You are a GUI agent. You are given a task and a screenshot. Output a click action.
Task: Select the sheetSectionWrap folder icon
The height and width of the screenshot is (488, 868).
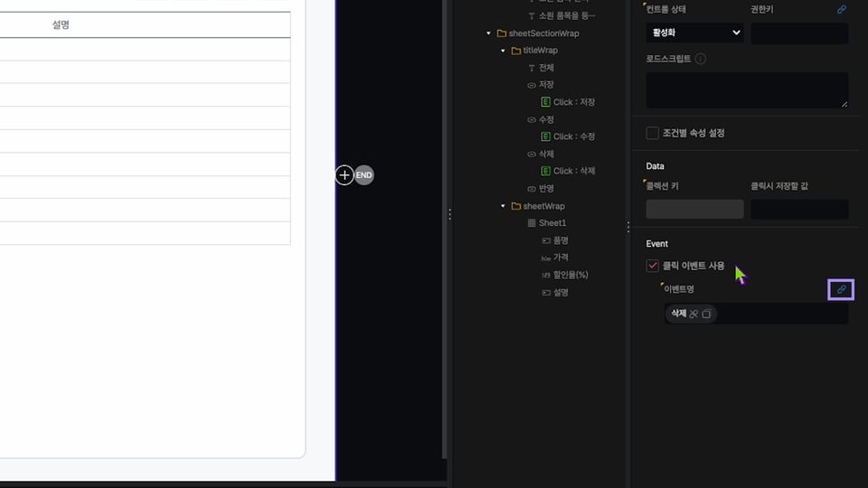tap(502, 33)
